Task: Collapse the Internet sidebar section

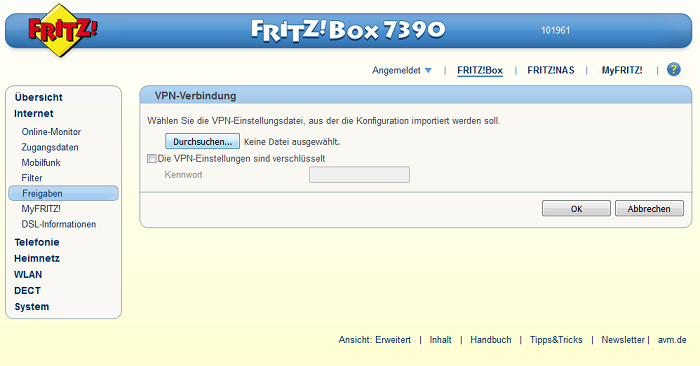Action: tap(34, 113)
